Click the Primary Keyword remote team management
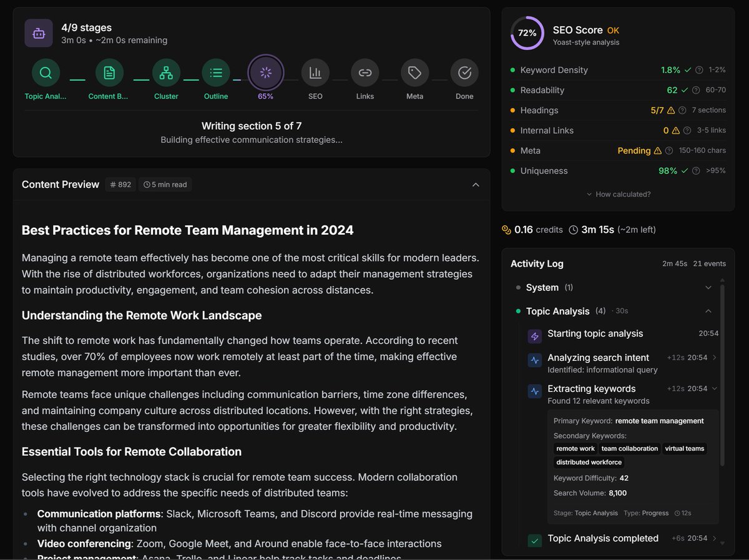This screenshot has width=749, height=560. (660, 421)
